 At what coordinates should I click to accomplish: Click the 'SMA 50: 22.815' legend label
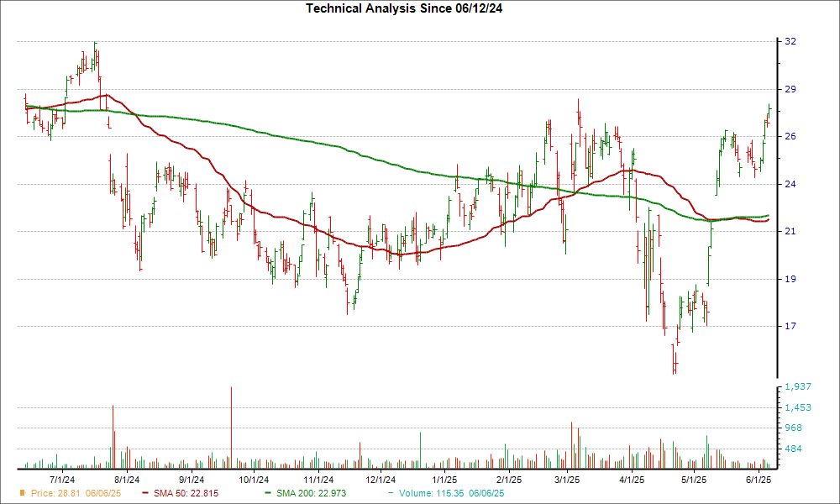[186, 493]
